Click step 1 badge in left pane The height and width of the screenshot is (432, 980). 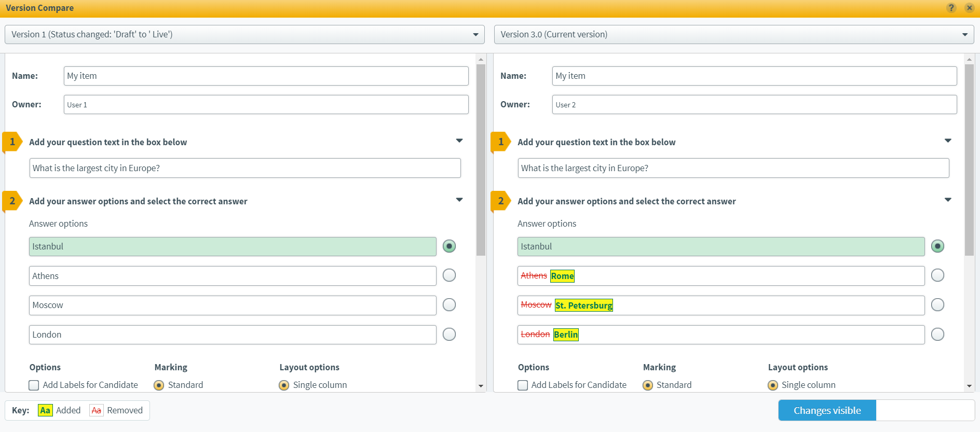(12, 142)
